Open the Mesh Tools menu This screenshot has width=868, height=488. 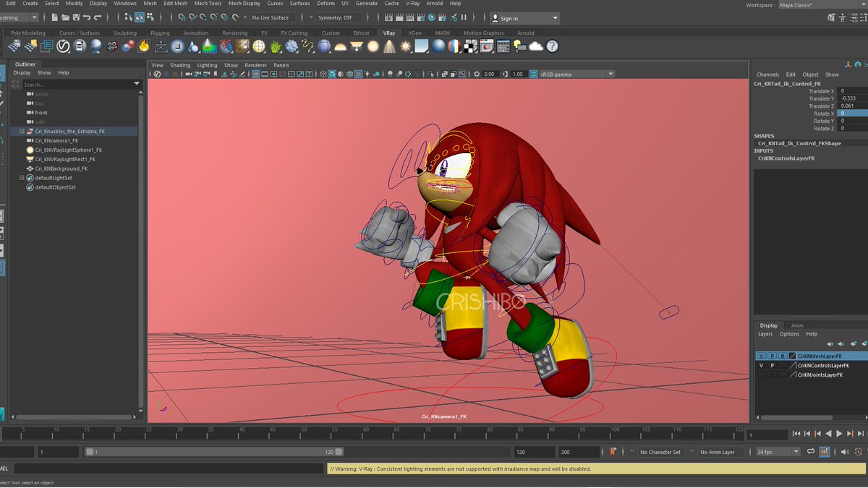pyautogui.click(x=208, y=4)
